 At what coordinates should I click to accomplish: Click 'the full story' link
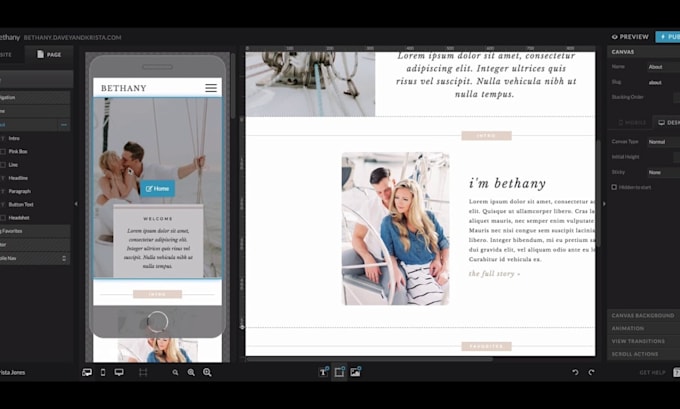494,274
